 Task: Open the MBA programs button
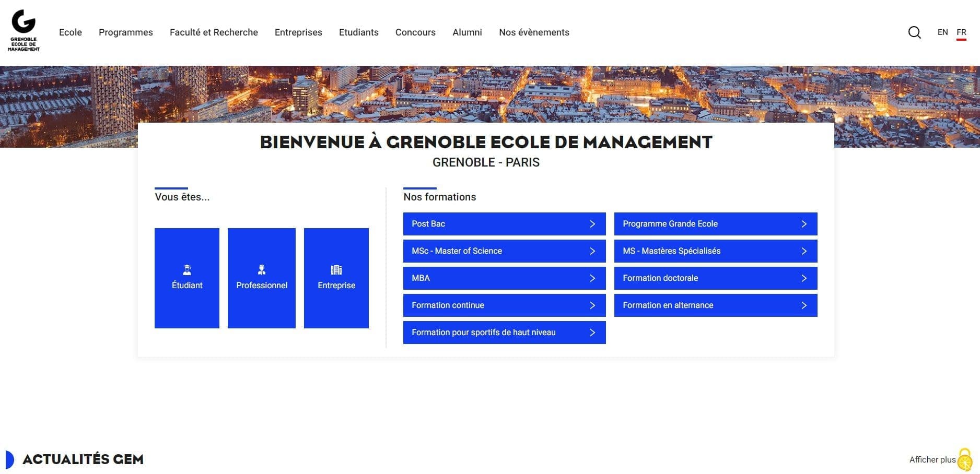505,278
